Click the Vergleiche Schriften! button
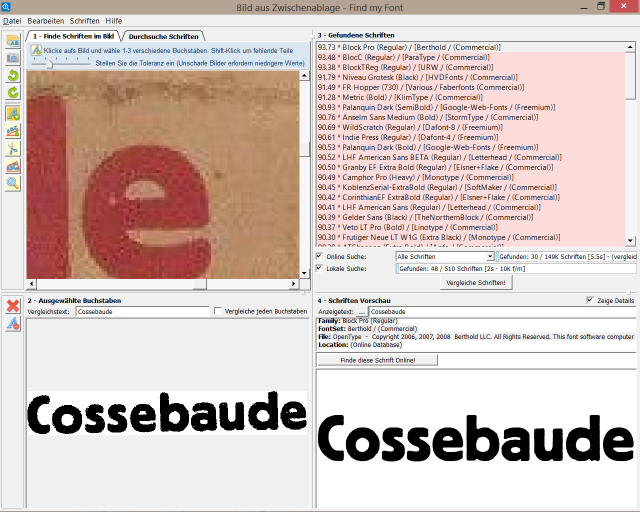The height and width of the screenshot is (512, 640). click(476, 283)
